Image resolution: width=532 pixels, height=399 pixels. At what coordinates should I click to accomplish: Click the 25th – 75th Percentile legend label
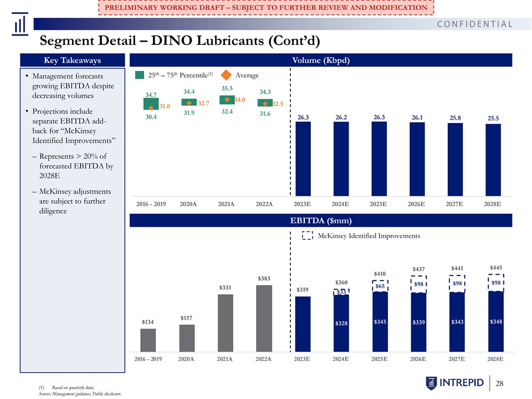pos(181,75)
